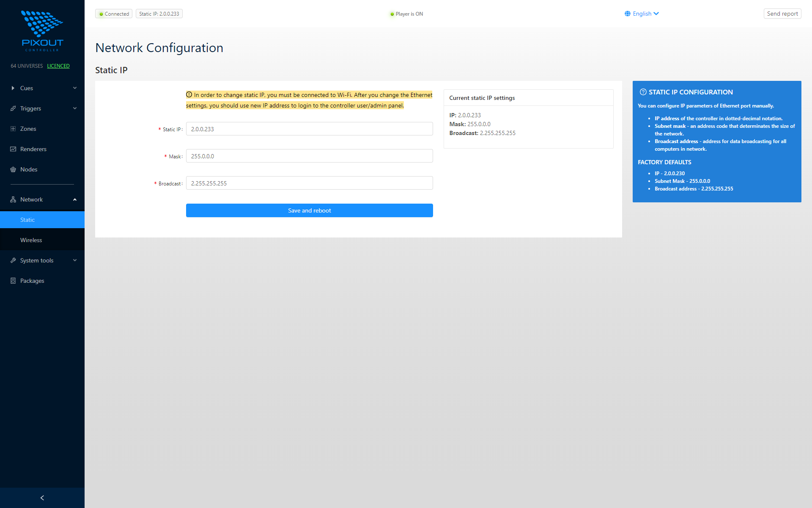Select the Triggers icon
The height and width of the screenshot is (508, 812).
14,108
